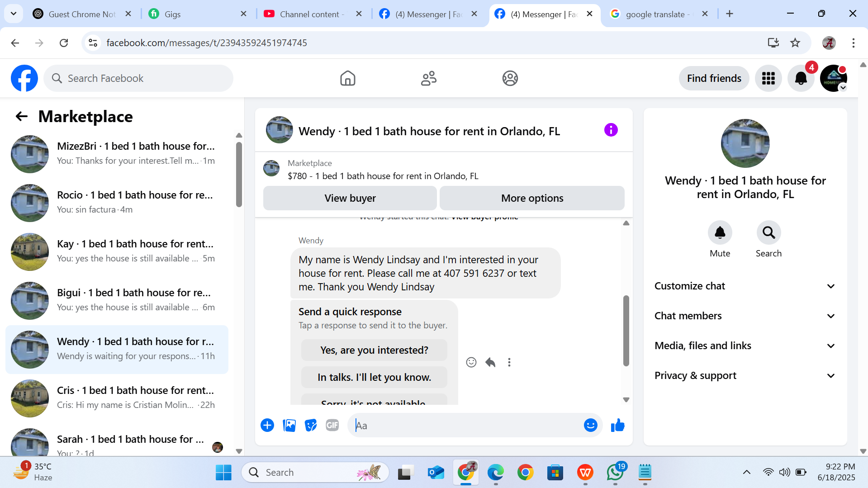
Task: Open the weather widget showing 35°C
Action: click(34, 472)
